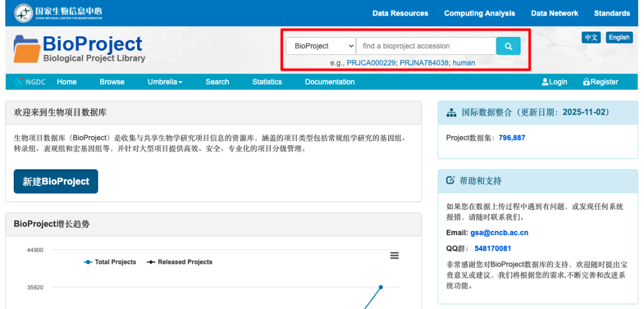644x309 pixels.
Task: Click the 新建BioProject button
Action: coord(56,181)
